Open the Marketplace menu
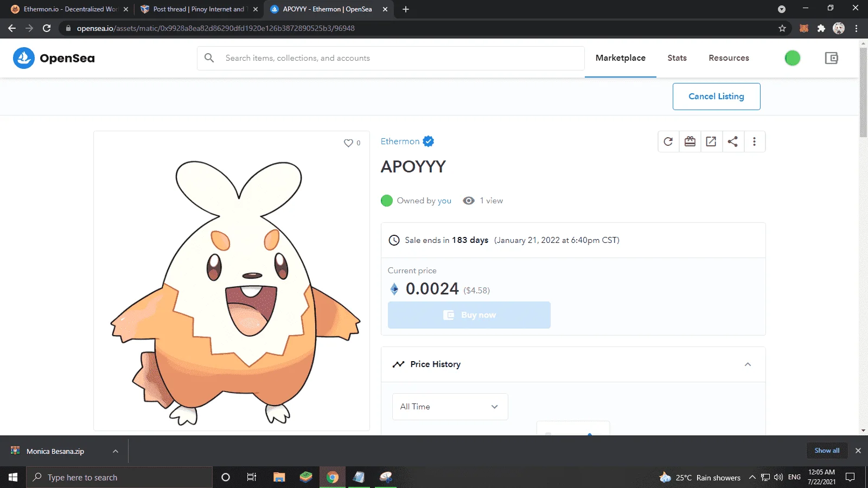 click(621, 58)
